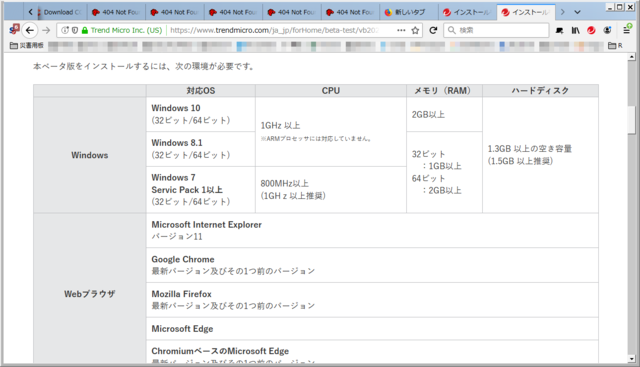Open the list all tabs dropdown
The image size is (640, 367).
(577, 12)
